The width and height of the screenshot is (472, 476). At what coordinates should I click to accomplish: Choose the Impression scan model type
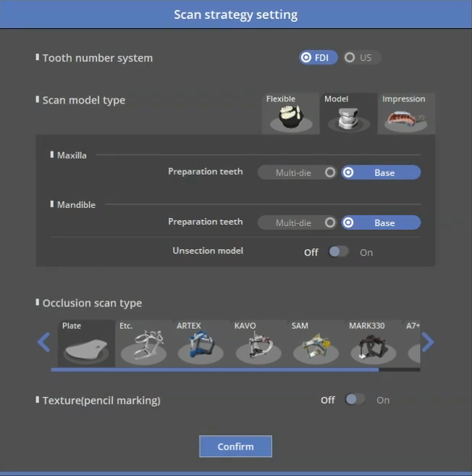pos(406,114)
